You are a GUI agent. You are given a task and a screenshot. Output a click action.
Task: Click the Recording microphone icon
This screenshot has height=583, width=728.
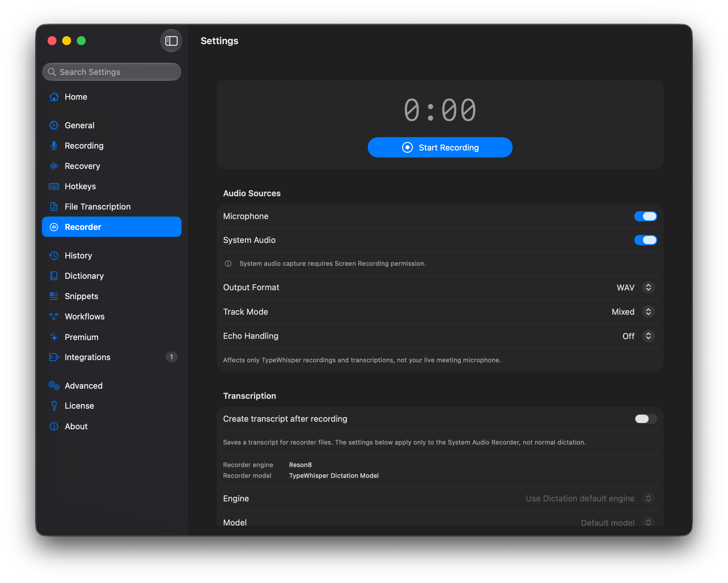coord(54,145)
